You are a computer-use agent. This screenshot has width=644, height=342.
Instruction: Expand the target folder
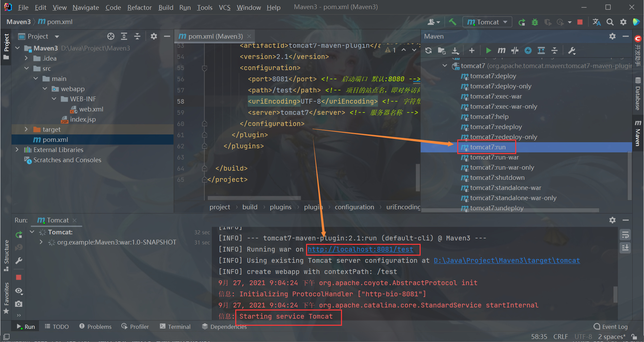point(26,129)
